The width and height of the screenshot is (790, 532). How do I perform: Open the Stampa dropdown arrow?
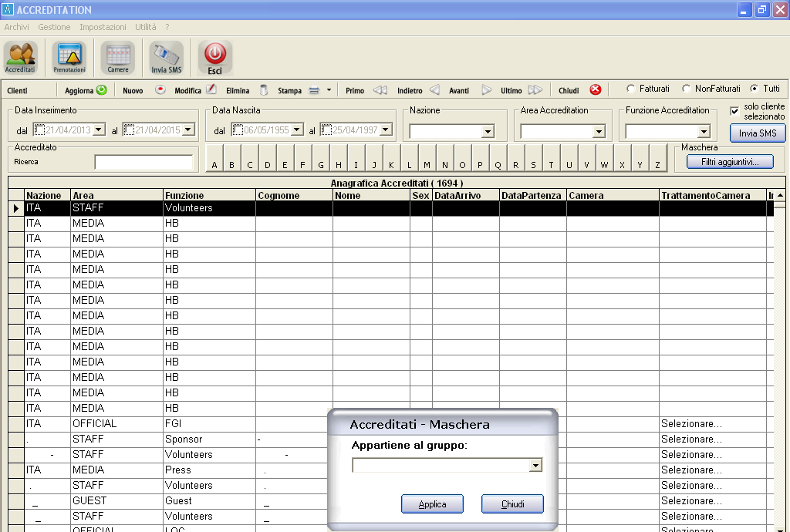point(329,91)
